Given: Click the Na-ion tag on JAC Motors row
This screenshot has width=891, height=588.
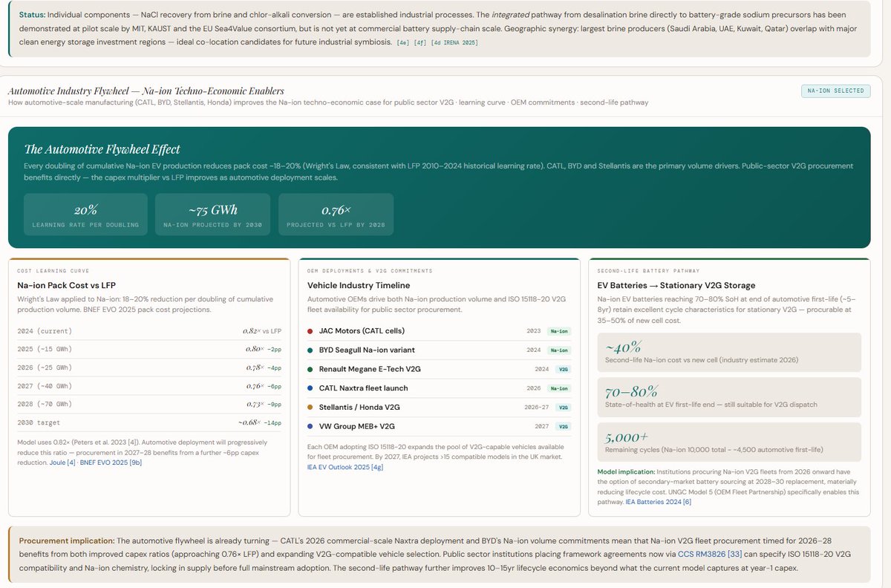Looking at the screenshot, I should point(558,331).
